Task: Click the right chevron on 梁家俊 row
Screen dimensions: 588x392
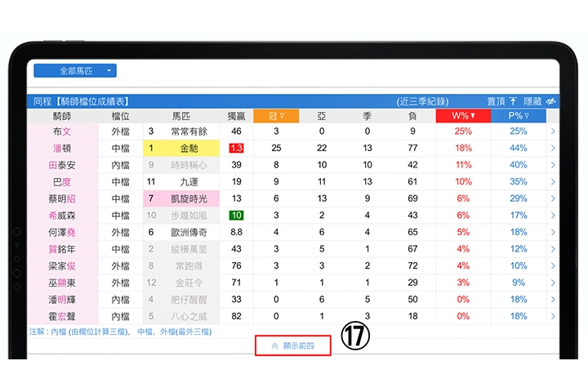Action: [x=552, y=265]
